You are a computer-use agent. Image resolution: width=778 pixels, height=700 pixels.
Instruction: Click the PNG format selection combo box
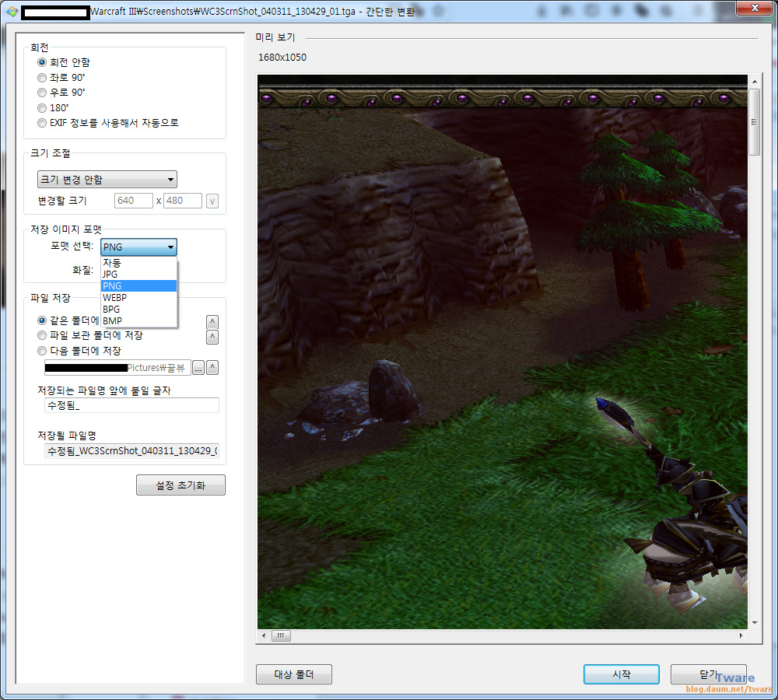(138, 247)
